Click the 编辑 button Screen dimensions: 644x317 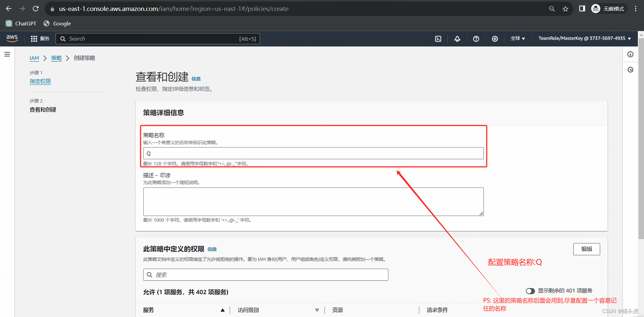[587, 249]
